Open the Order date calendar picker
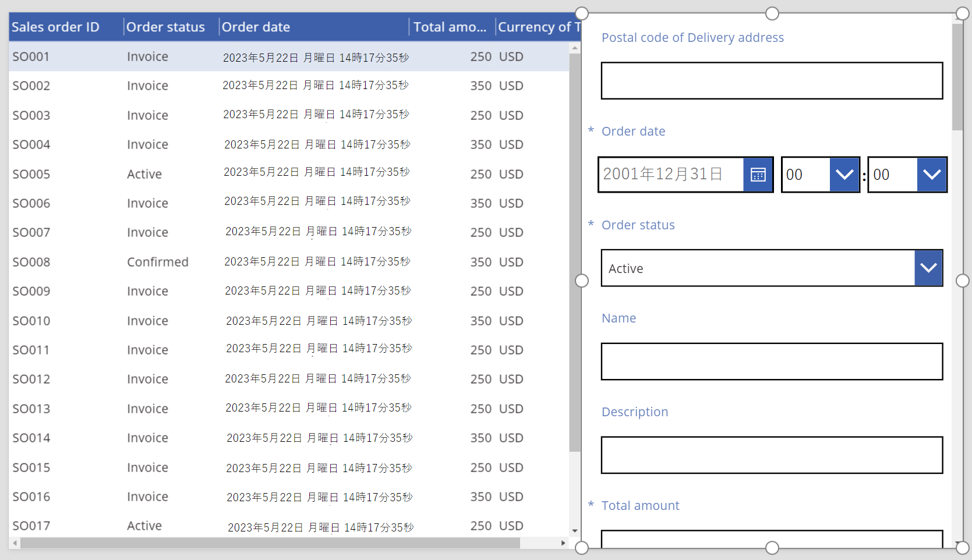 [x=758, y=175]
